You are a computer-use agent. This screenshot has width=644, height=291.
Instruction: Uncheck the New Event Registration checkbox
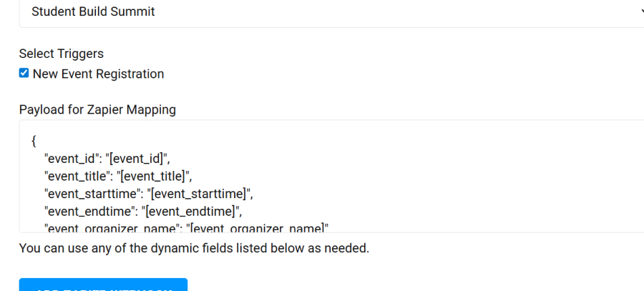coord(24,73)
